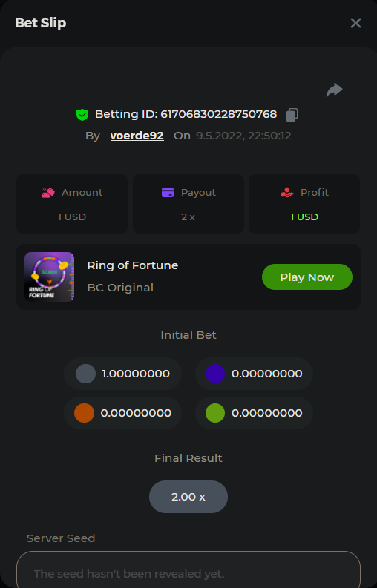Select the gray color bet circle
377x588 pixels.
pyautogui.click(x=85, y=374)
